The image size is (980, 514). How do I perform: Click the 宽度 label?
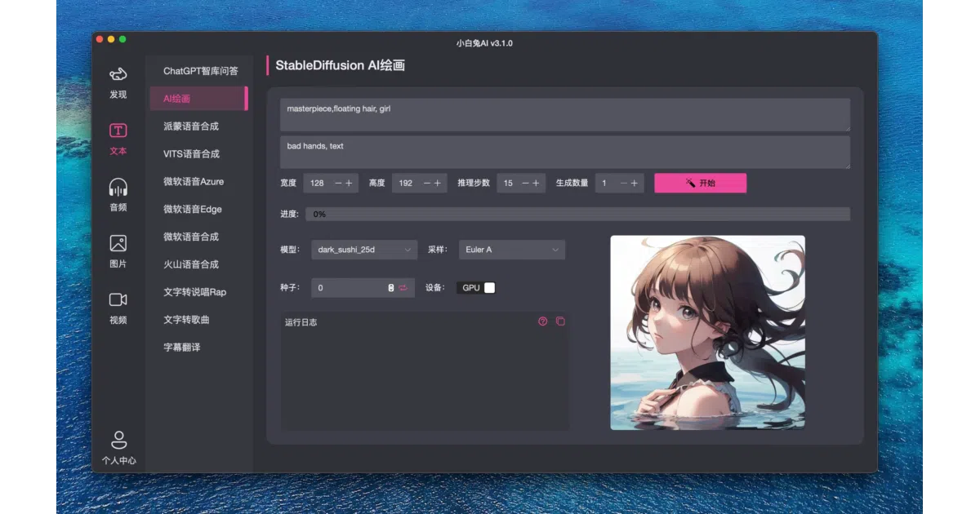click(288, 184)
